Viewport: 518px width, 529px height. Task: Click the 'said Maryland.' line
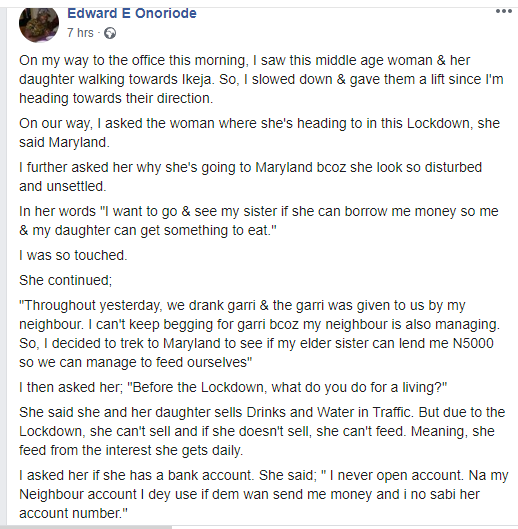[64, 142]
